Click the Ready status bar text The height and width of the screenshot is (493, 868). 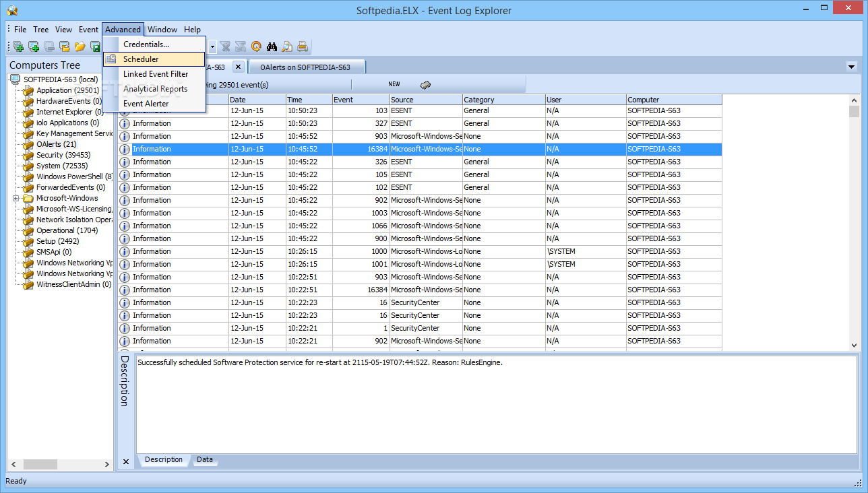pyautogui.click(x=17, y=482)
